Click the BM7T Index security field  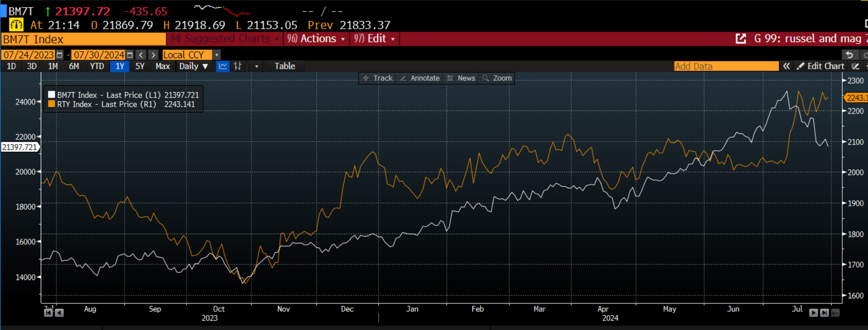[83, 39]
